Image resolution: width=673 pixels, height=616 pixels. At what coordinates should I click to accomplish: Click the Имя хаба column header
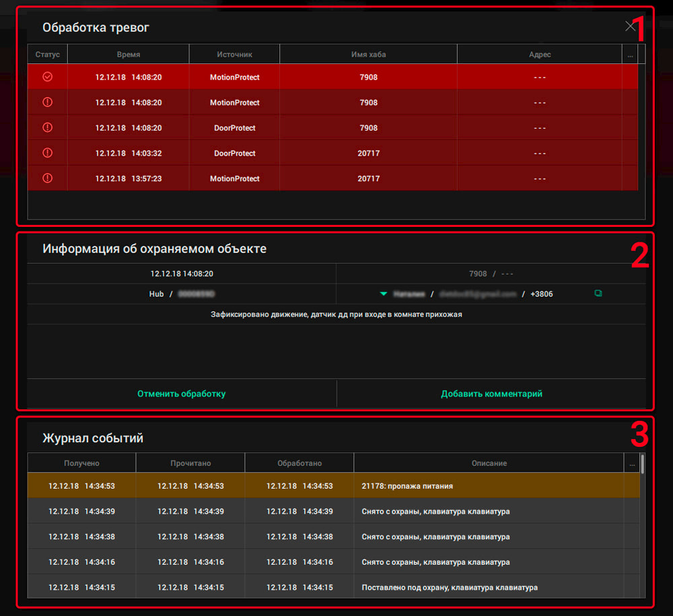pyautogui.click(x=368, y=55)
